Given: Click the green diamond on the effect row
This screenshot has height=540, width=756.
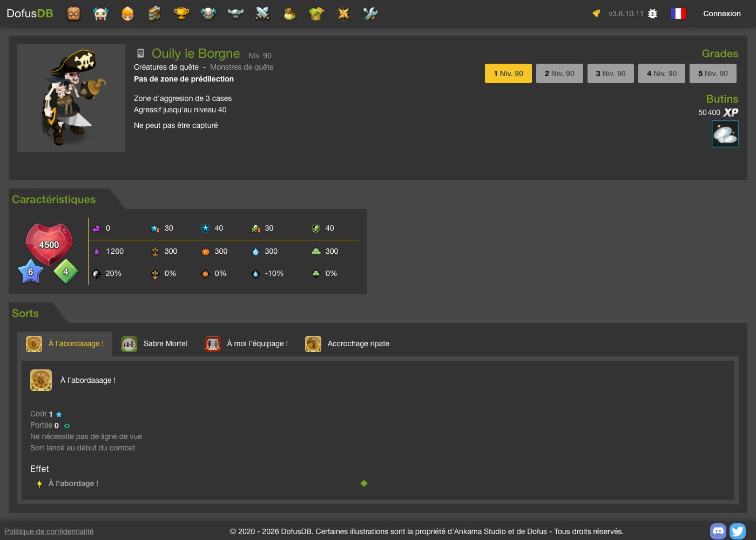Looking at the screenshot, I should pyautogui.click(x=364, y=483).
